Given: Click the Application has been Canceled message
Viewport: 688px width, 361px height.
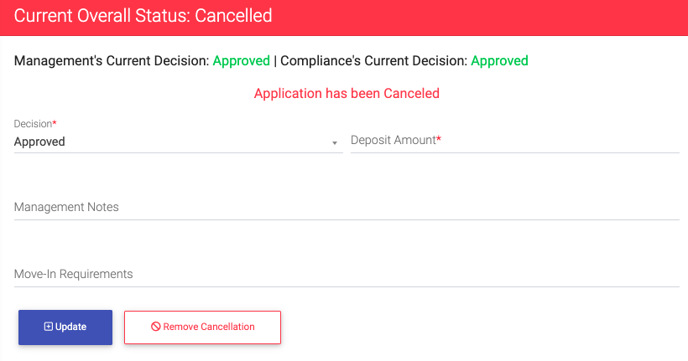Looking at the screenshot, I should click(347, 93).
